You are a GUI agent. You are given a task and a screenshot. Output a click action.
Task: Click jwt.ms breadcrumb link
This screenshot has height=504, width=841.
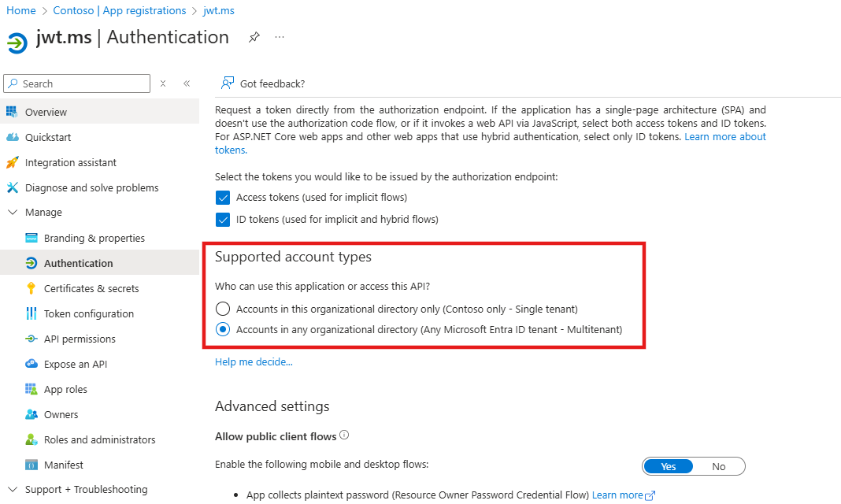pos(218,10)
